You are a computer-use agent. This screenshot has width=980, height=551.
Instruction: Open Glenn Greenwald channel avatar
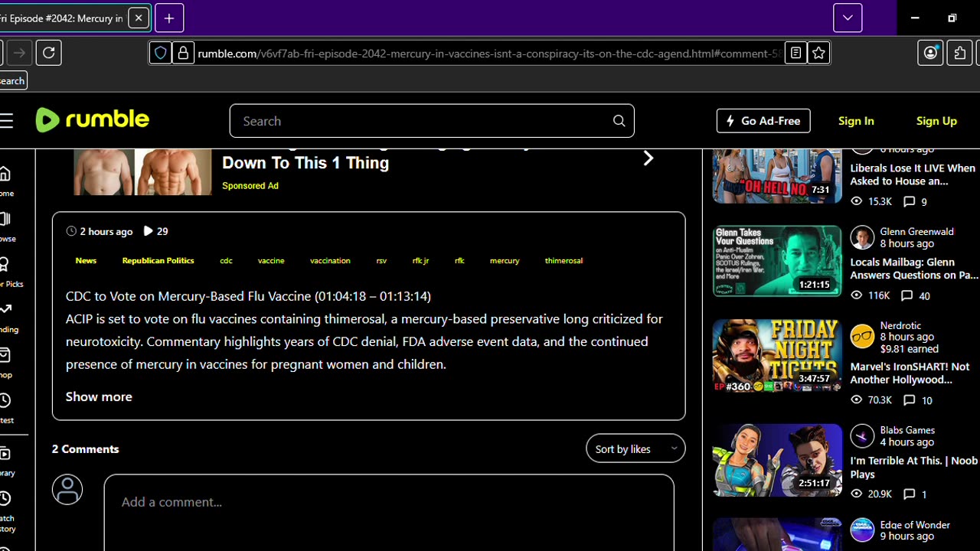point(862,237)
